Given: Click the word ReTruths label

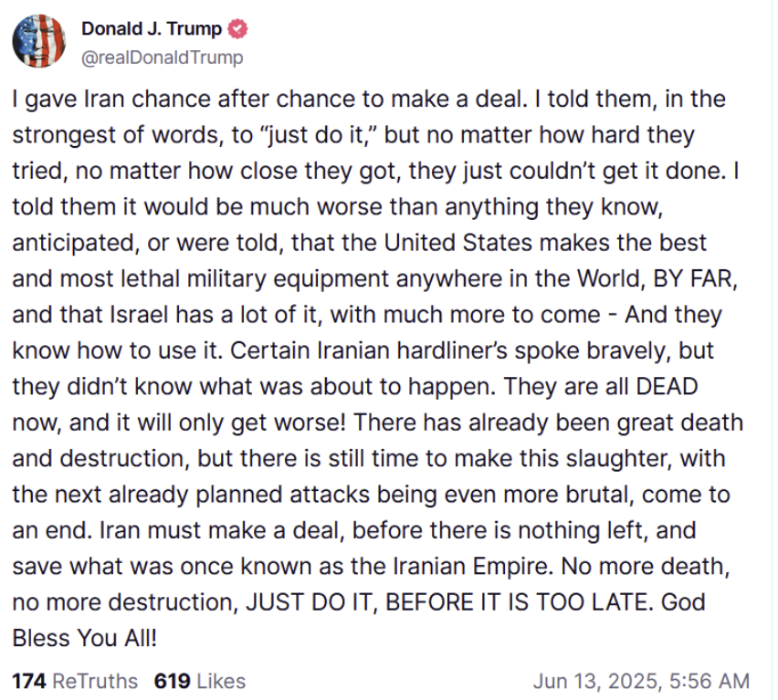Looking at the screenshot, I should pyautogui.click(x=95, y=681).
